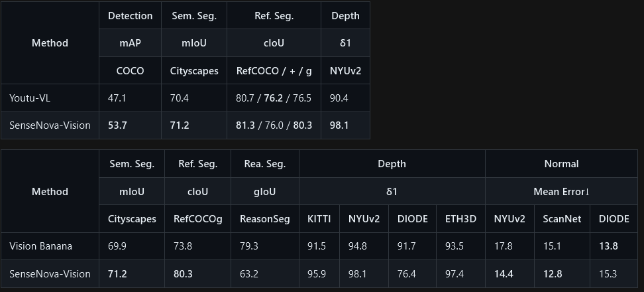Click the Mean Error header cell

point(561,192)
